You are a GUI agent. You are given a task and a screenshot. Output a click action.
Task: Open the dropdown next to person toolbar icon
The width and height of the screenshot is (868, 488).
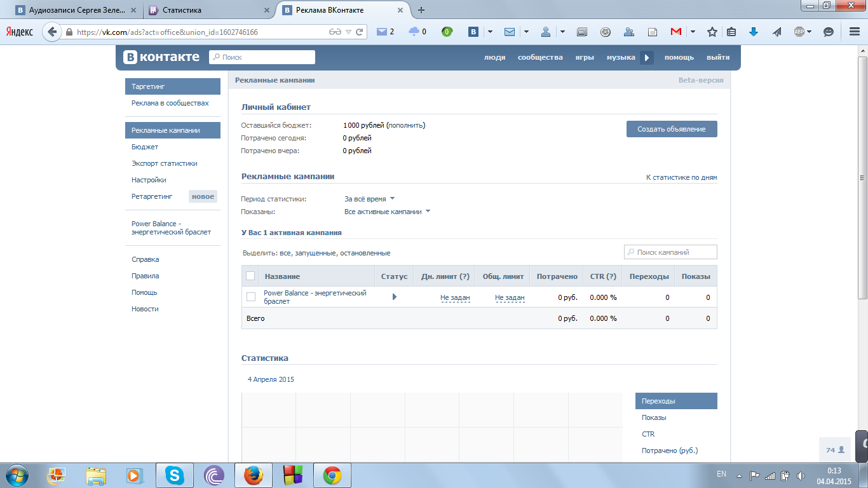[562, 32]
